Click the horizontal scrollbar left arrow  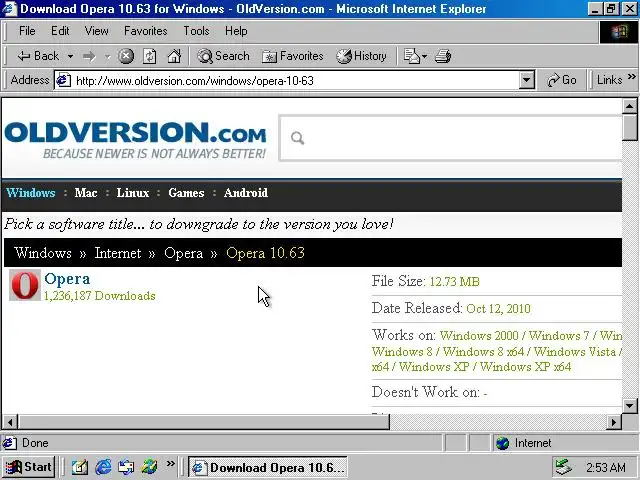pyautogui.click(x=10, y=422)
